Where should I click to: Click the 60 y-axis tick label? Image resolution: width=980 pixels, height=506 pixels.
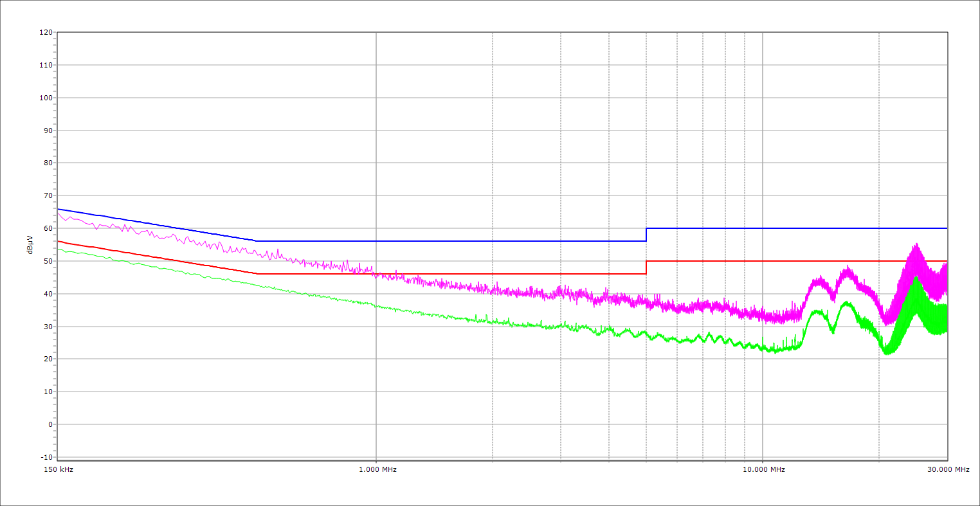click(47, 228)
